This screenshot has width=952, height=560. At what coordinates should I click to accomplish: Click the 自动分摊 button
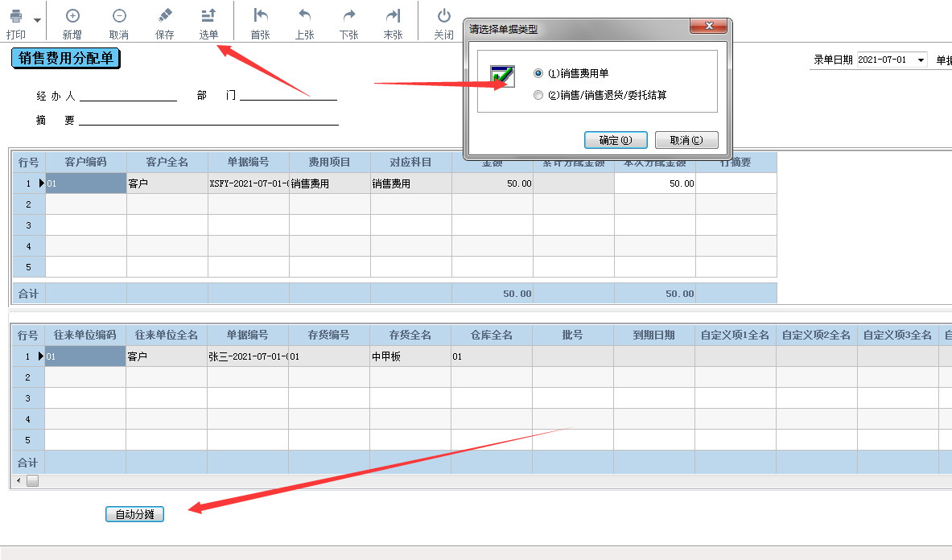tap(135, 514)
